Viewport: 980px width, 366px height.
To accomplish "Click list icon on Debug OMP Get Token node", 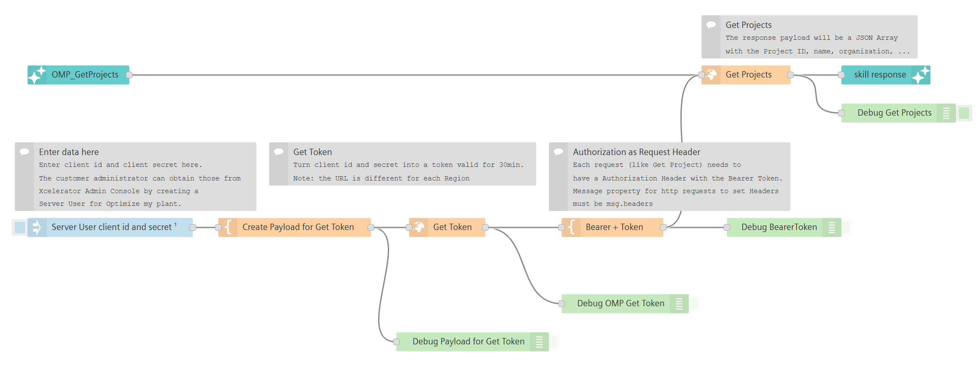I will click(679, 303).
